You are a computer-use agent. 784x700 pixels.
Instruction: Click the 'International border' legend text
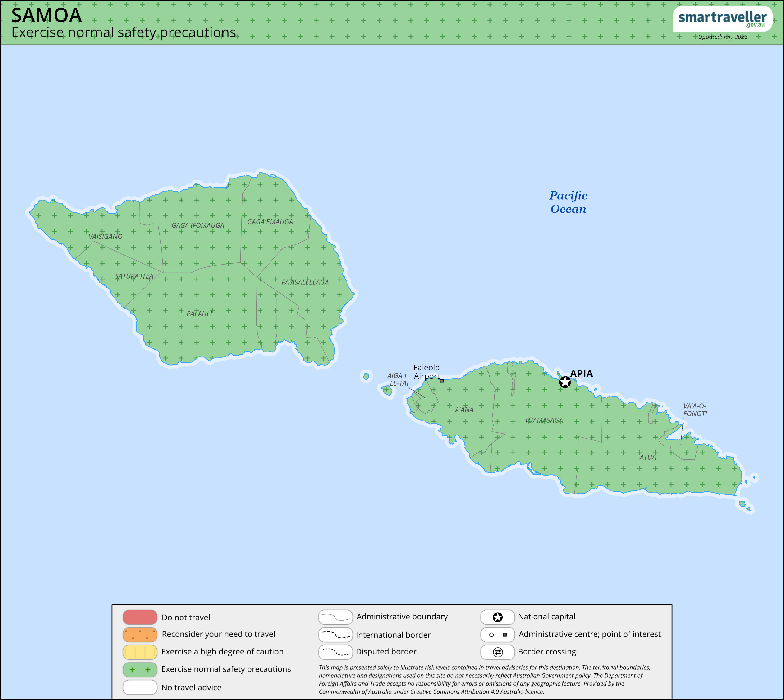click(x=393, y=635)
